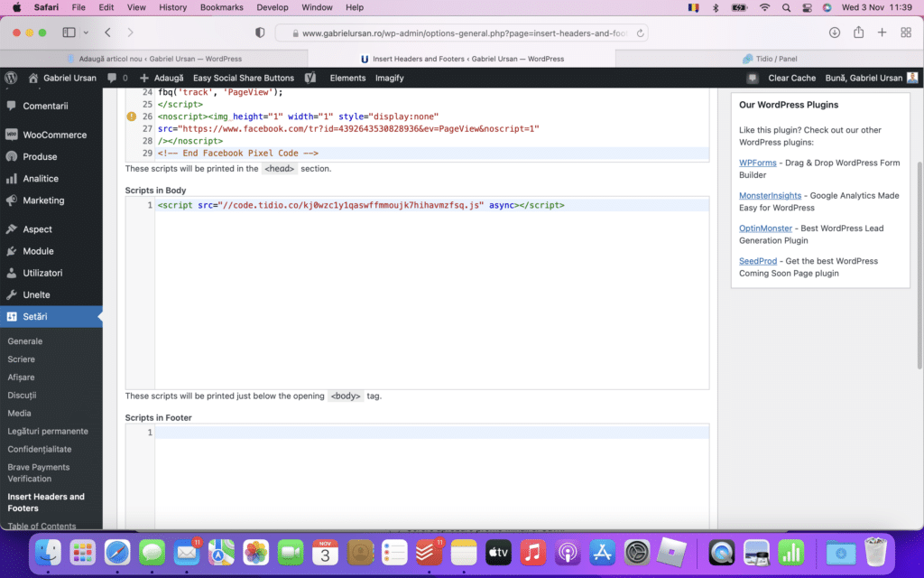Open Legături permanente settings submenu
The height and width of the screenshot is (578, 924).
coord(48,431)
